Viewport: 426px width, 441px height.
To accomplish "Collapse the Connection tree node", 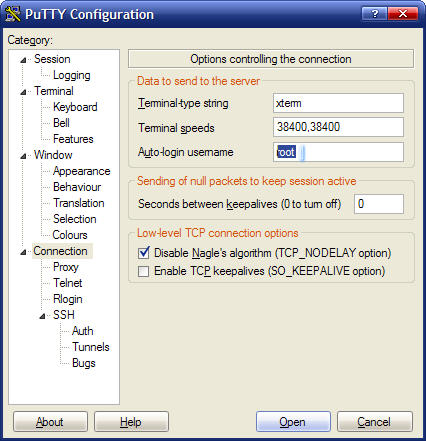I will pyautogui.click(x=23, y=252).
